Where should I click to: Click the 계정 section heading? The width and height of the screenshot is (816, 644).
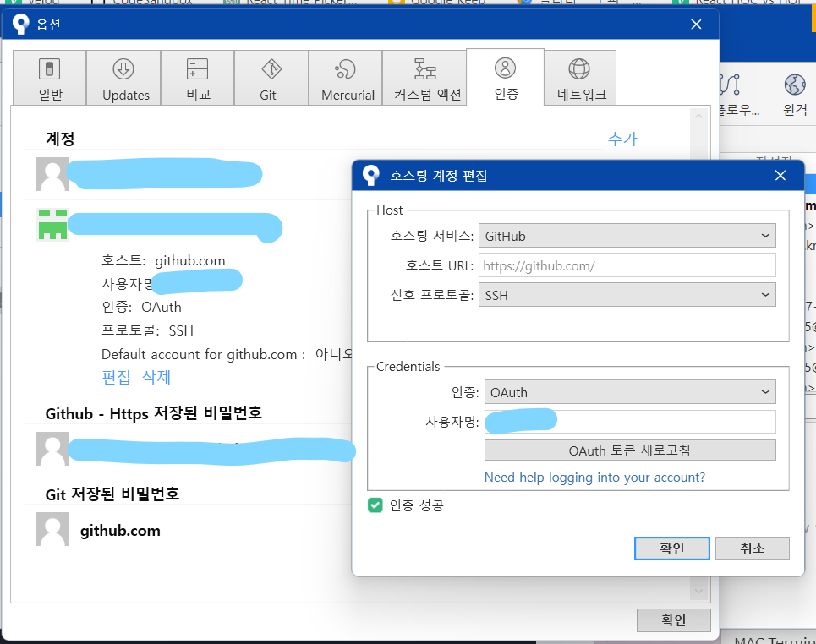tap(60, 139)
